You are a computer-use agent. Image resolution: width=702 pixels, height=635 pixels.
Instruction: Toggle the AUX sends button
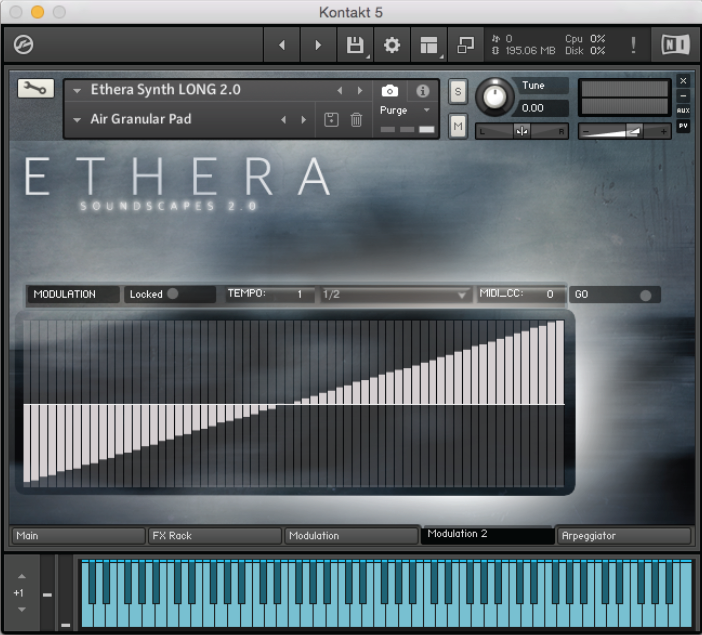tap(683, 111)
